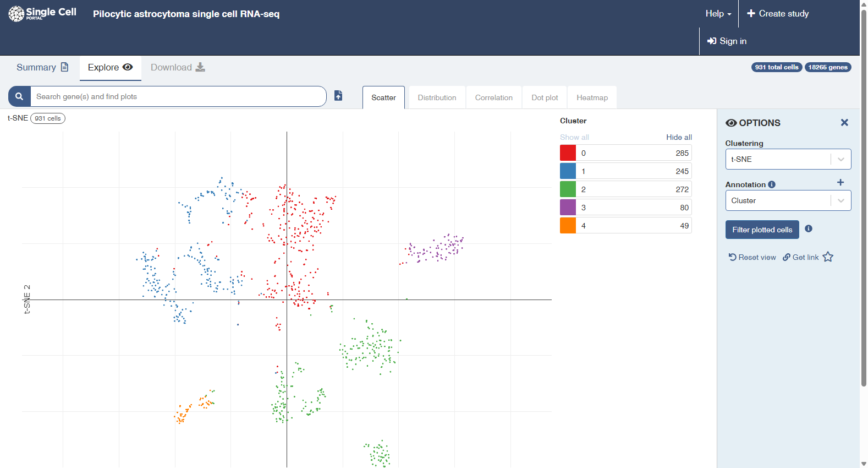Screen dimensions: 868x468
Task: Click Show all clusters
Action: click(574, 137)
